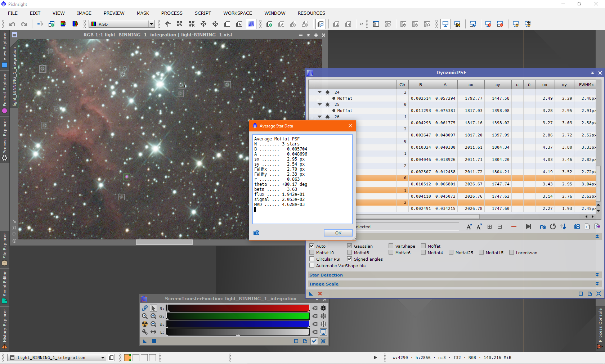This screenshot has width=605, height=364.
Task: Open the IMAGE menu
Action: click(84, 13)
